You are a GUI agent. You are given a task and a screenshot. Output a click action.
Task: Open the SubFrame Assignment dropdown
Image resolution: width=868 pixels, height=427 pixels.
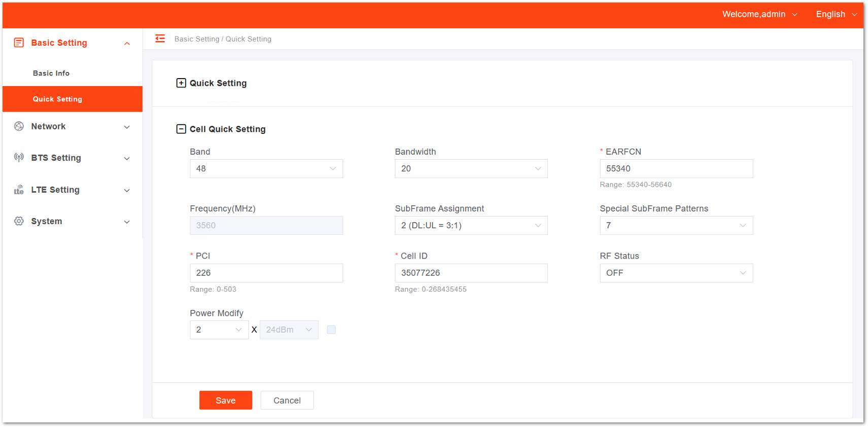pos(471,226)
